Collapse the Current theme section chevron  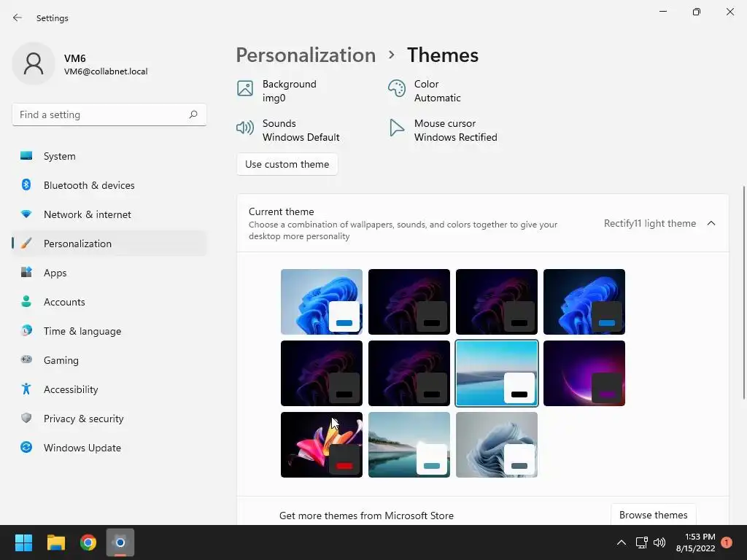click(711, 223)
